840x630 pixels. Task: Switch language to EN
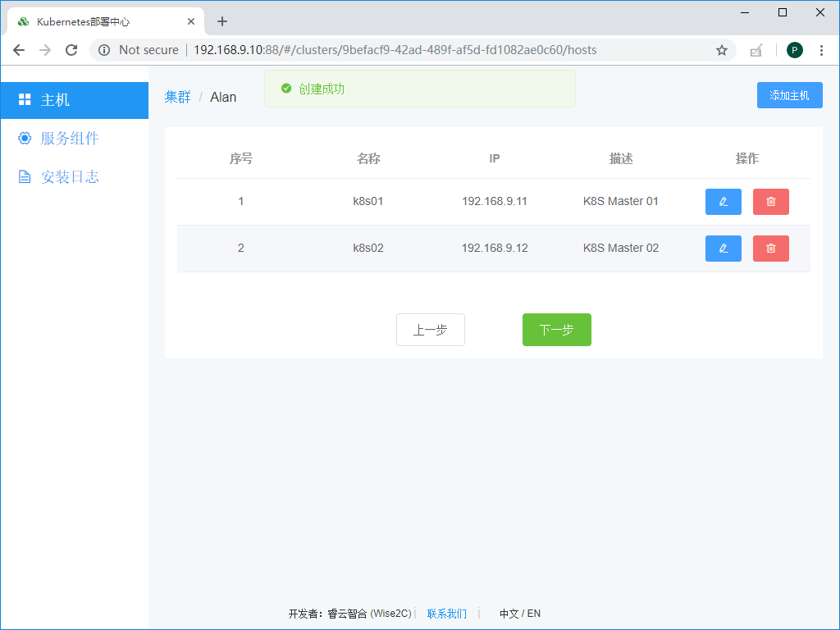tap(534, 614)
